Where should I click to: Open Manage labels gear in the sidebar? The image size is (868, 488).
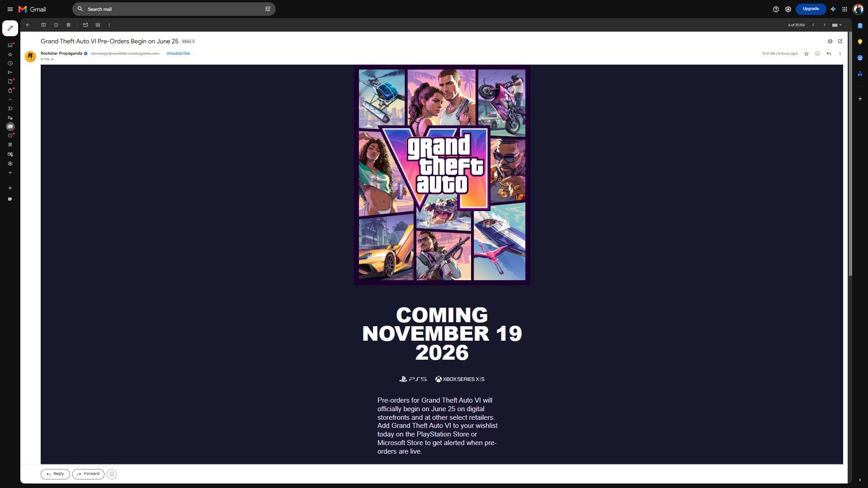(x=10, y=164)
